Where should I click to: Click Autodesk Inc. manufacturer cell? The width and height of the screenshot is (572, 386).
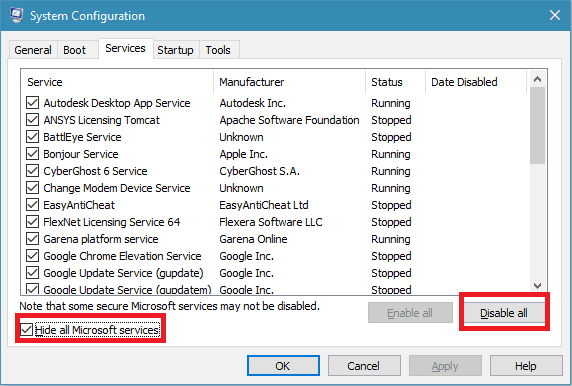[x=252, y=103]
